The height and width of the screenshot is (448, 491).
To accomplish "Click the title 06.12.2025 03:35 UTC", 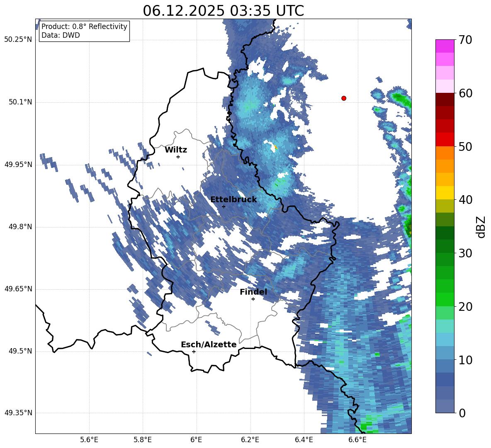I will tap(224, 11).
